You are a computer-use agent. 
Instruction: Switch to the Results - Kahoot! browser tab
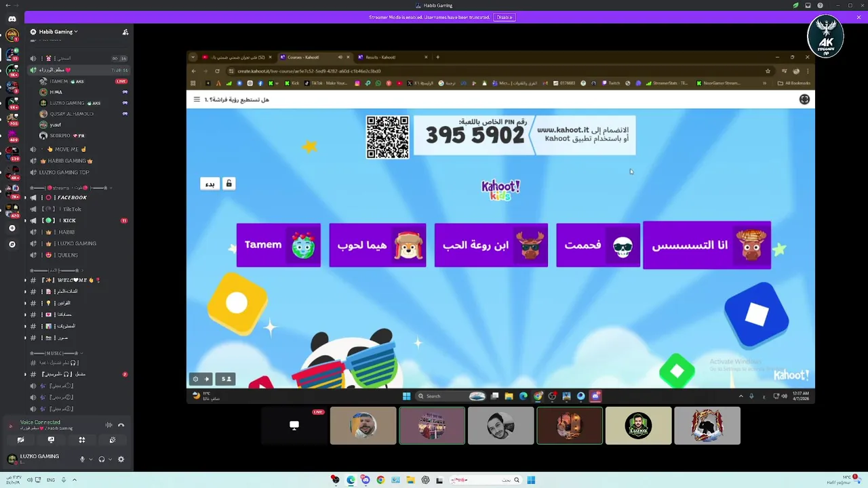tap(392, 57)
